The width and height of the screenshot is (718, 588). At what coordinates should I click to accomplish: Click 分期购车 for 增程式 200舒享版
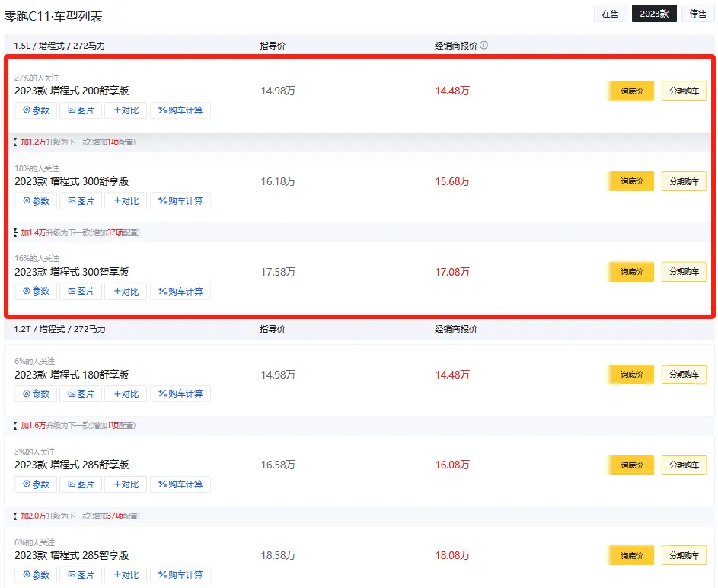click(x=684, y=91)
